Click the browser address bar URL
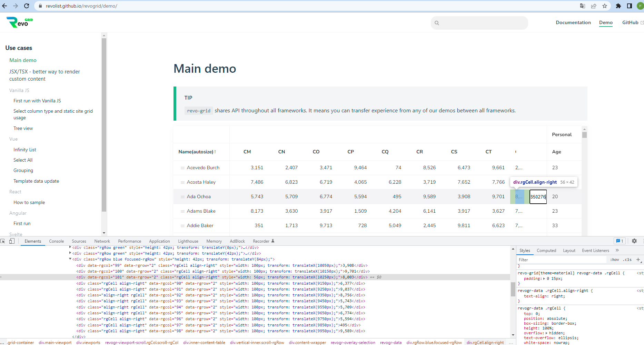 pyautogui.click(x=81, y=6)
